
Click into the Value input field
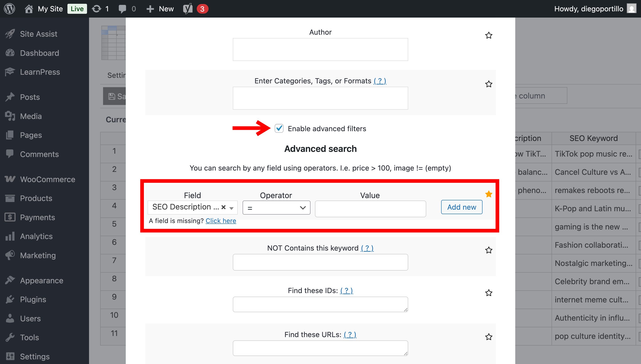[x=370, y=209]
